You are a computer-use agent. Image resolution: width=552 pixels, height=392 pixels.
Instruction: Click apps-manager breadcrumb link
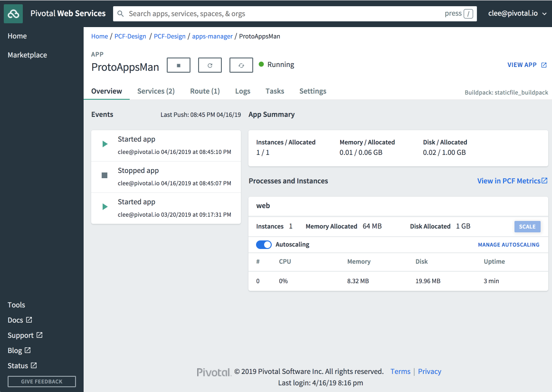point(212,36)
